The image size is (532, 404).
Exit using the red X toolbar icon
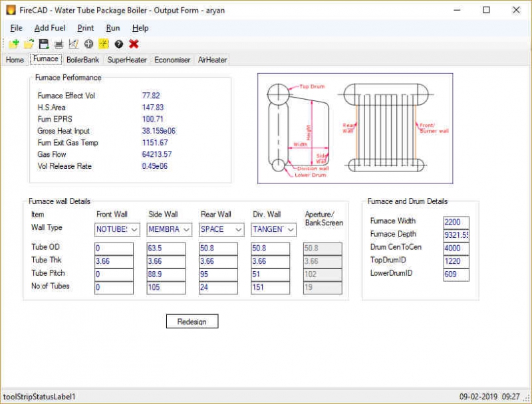tap(134, 44)
